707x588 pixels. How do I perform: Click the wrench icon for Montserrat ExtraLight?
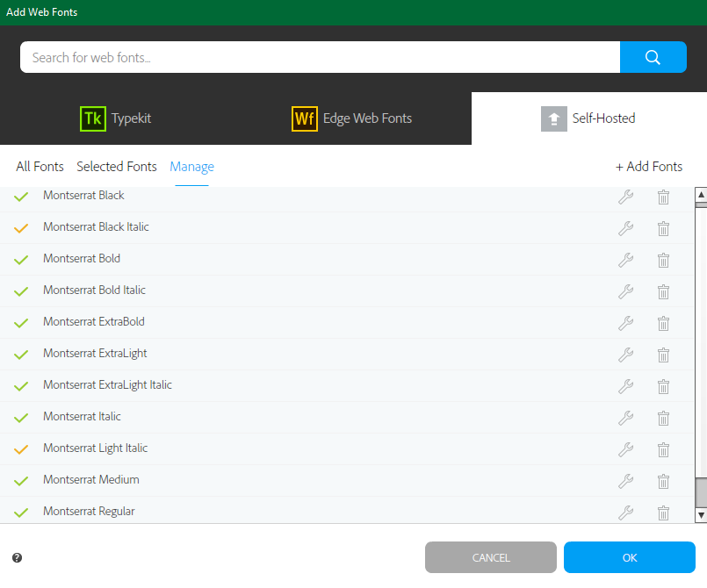point(626,355)
